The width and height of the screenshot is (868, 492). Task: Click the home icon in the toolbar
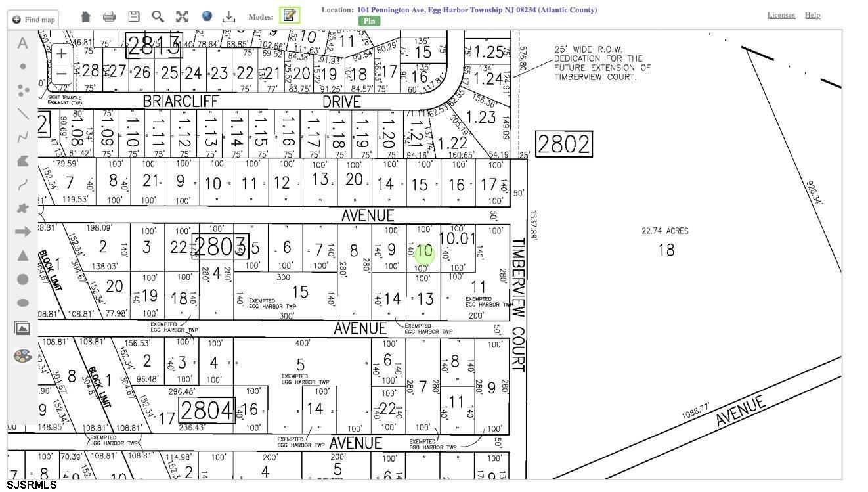(x=85, y=16)
